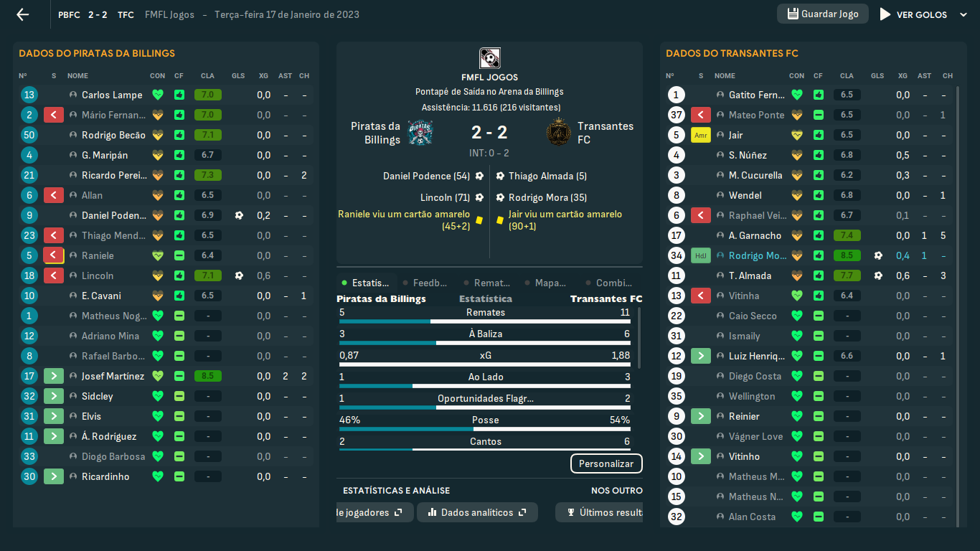Switch to the Feedback tab
Image resolution: width=980 pixels, height=551 pixels.
point(429,283)
